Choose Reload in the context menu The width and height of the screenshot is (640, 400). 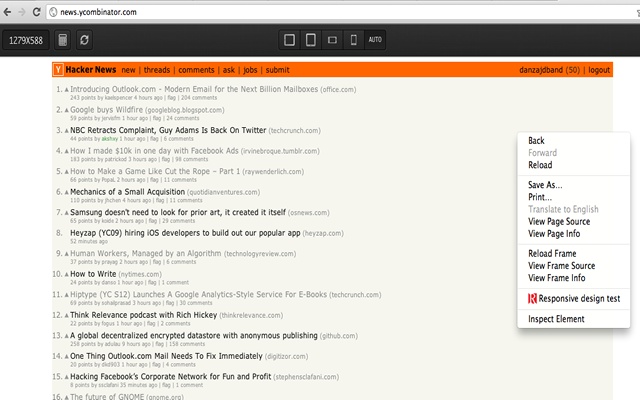click(540, 165)
